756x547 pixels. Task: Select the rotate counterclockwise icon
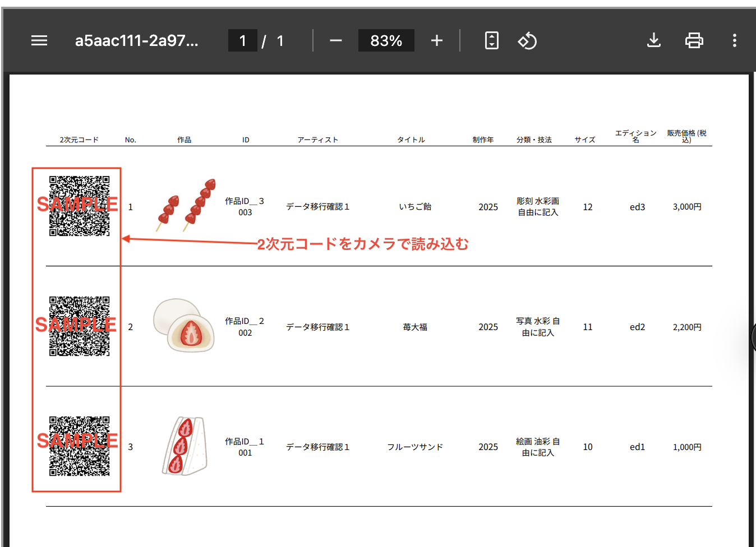coord(527,40)
